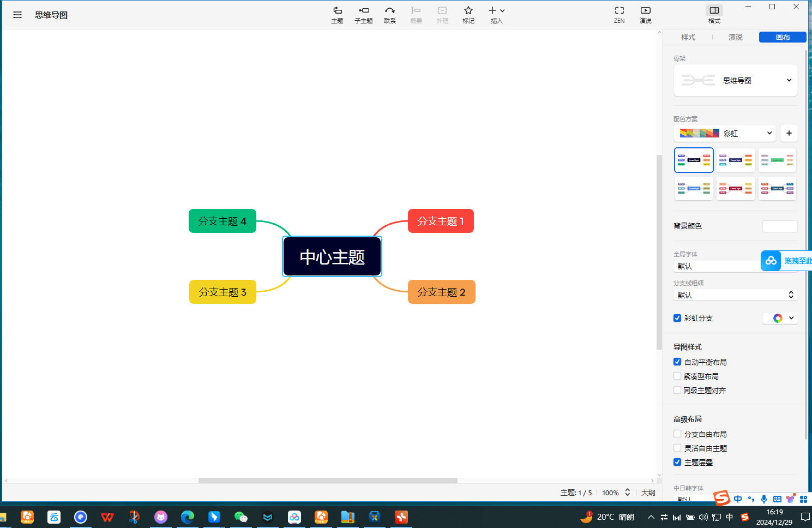The height and width of the screenshot is (528, 812).
Task: Click the 20°C 晴朗 weather widget
Action: pyautogui.click(x=607, y=517)
